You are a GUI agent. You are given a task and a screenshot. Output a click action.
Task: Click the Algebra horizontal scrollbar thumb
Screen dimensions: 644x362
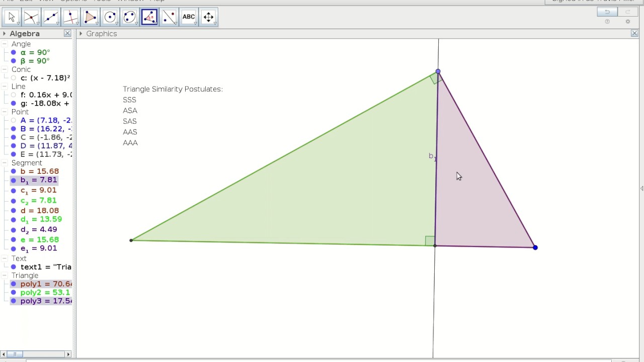(16, 354)
